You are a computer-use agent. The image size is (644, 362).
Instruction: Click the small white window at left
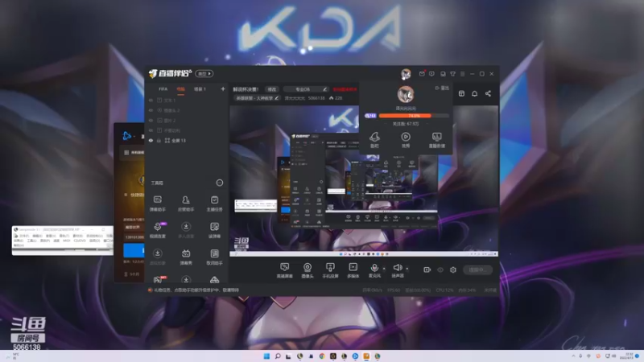pos(63,241)
